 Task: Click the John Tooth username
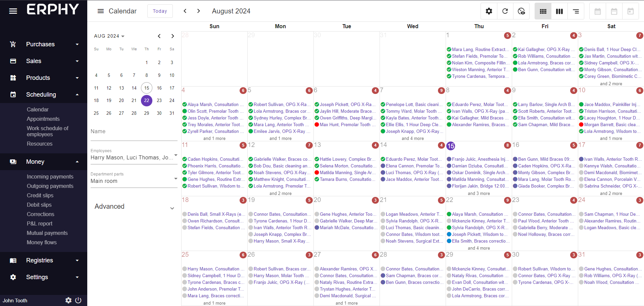[15, 301]
